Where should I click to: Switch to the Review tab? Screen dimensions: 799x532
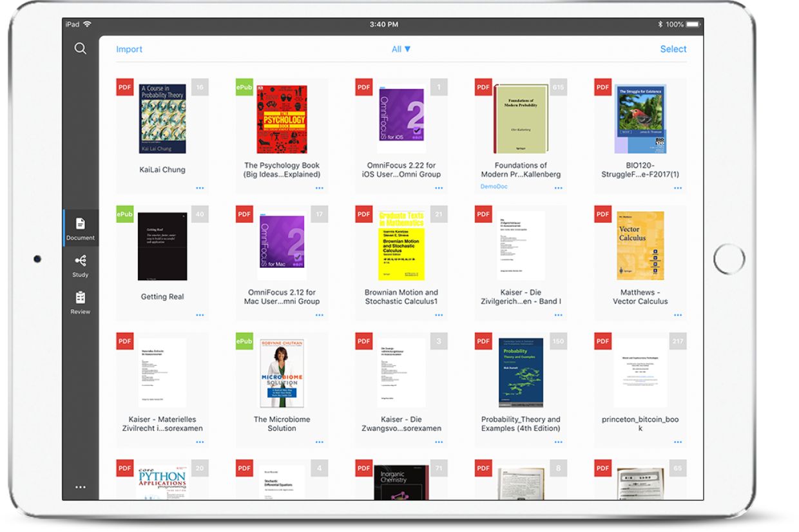(80, 302)
